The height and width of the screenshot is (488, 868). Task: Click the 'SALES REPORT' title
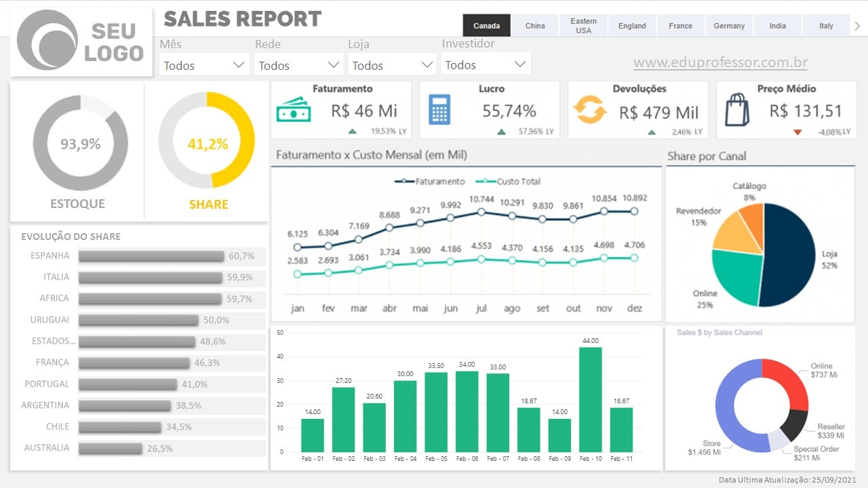[243, 18]
